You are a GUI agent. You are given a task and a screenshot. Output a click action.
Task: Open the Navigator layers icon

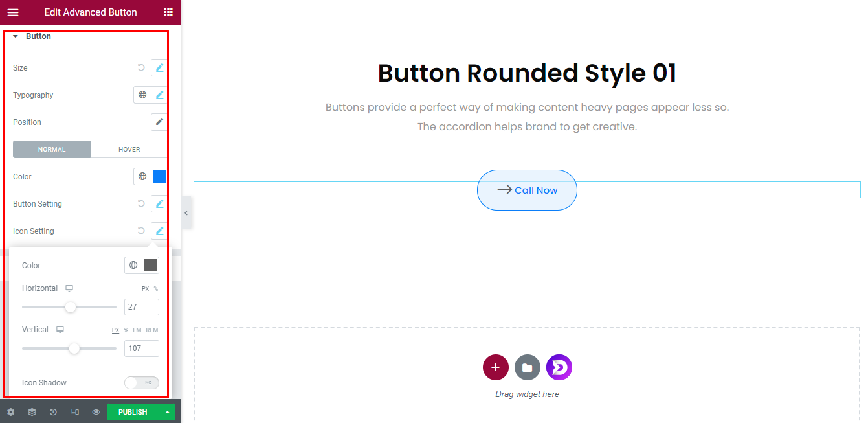pos(32,412)
